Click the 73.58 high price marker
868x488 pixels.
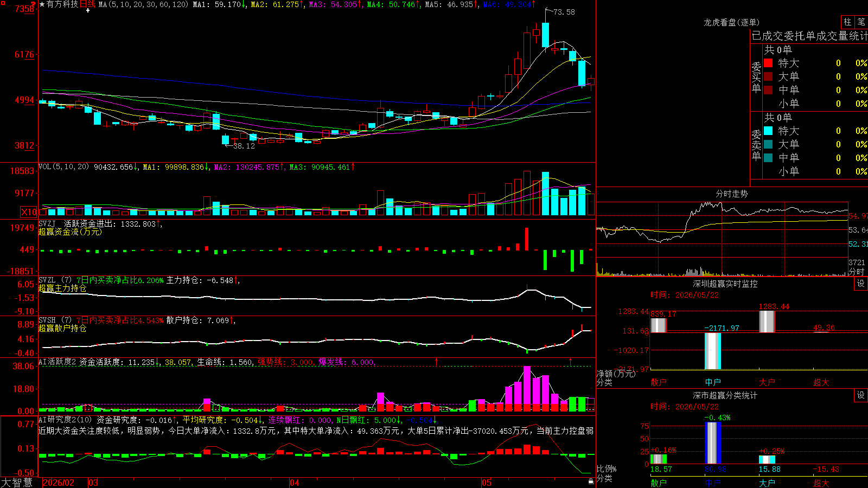564,12
